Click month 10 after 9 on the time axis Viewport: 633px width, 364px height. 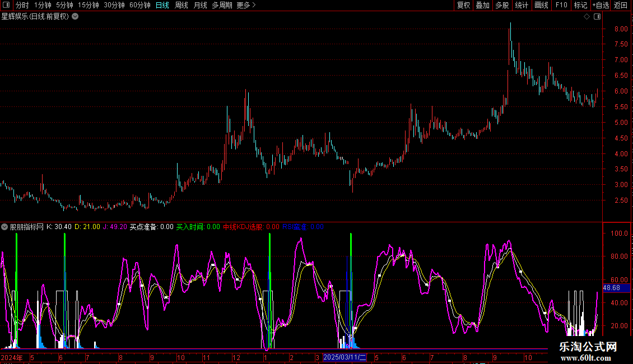pos(528,357)
